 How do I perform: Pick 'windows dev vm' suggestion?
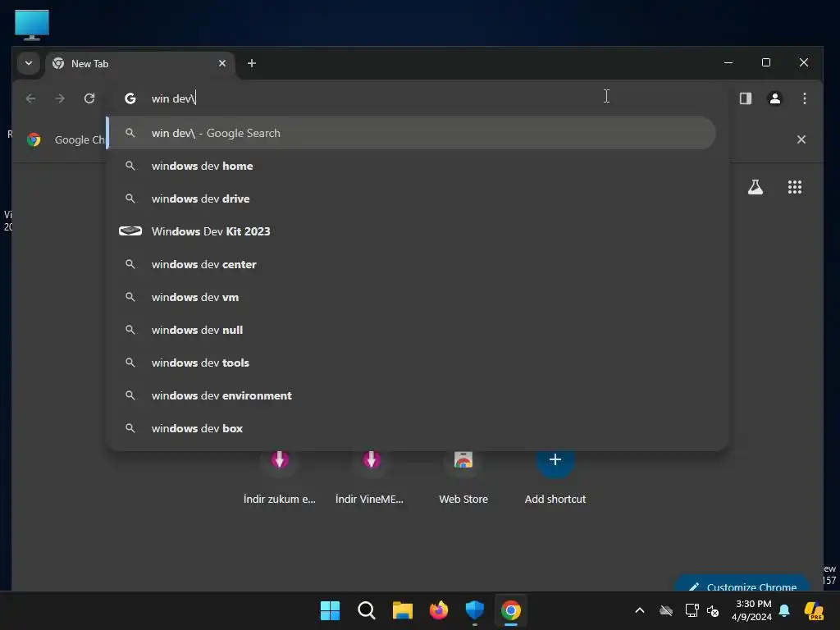pyautogui.click(x=411, y=297)
